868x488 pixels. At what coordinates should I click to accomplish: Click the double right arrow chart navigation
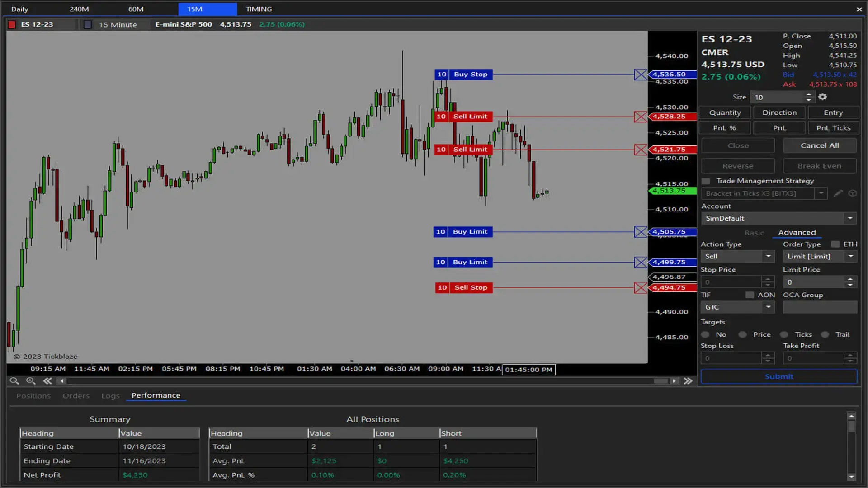(688, 381)
